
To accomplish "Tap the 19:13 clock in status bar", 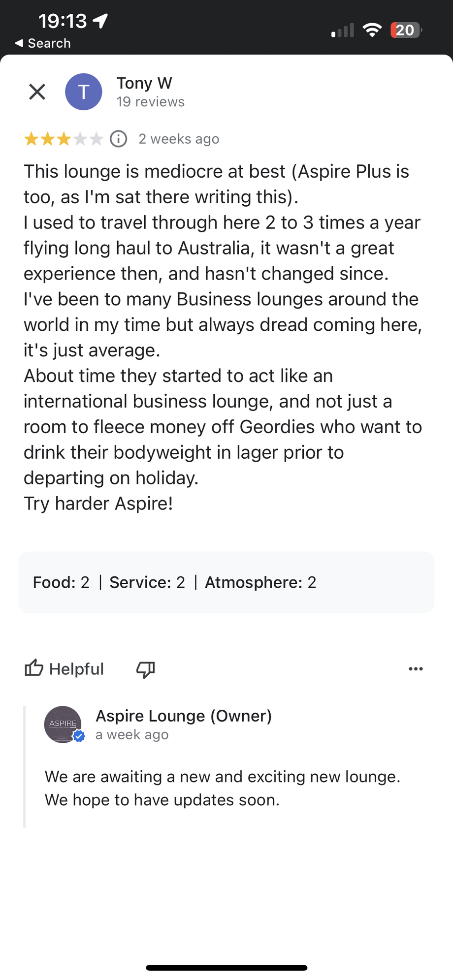I will click(x=63, y=21).
